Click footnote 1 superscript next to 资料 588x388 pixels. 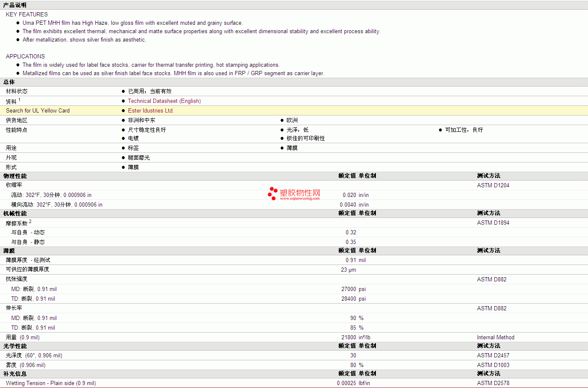[19, 100]
